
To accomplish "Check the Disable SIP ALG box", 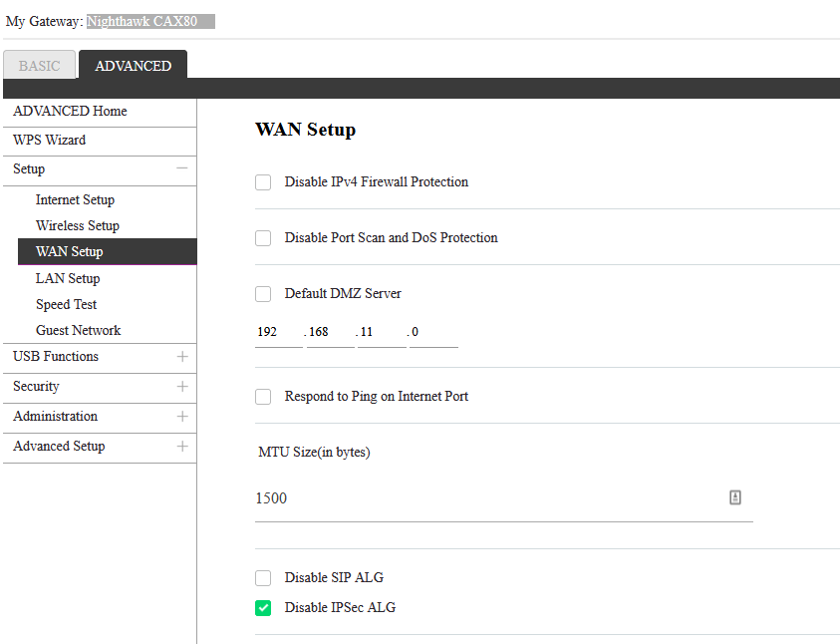I will (263, 578).
